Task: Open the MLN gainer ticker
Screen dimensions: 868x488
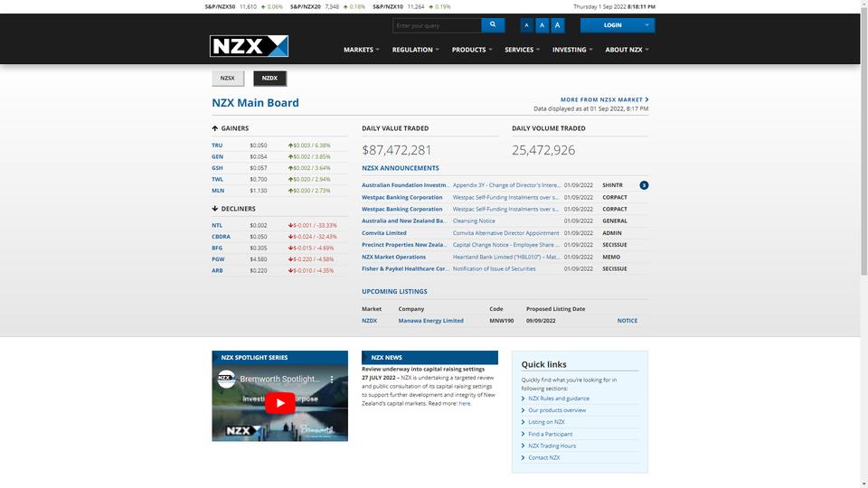Action: pos(218,191)
